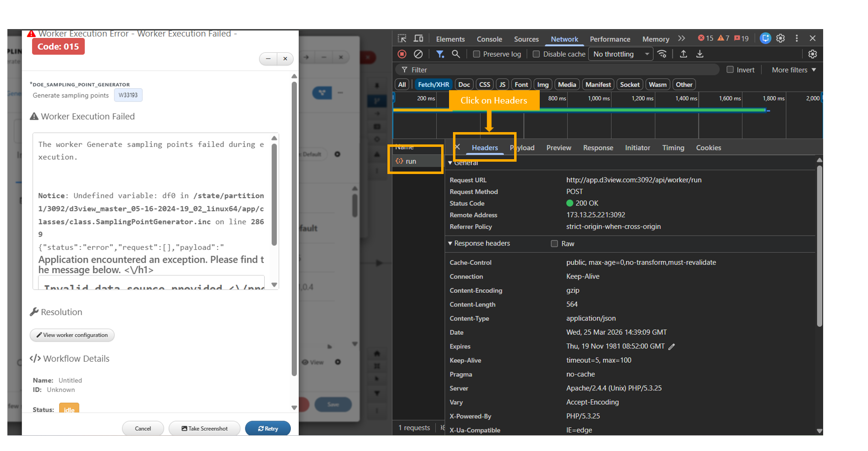The image size is (868, 451).
Task: Switch to the Response tab
Action: tap(598, 148)
